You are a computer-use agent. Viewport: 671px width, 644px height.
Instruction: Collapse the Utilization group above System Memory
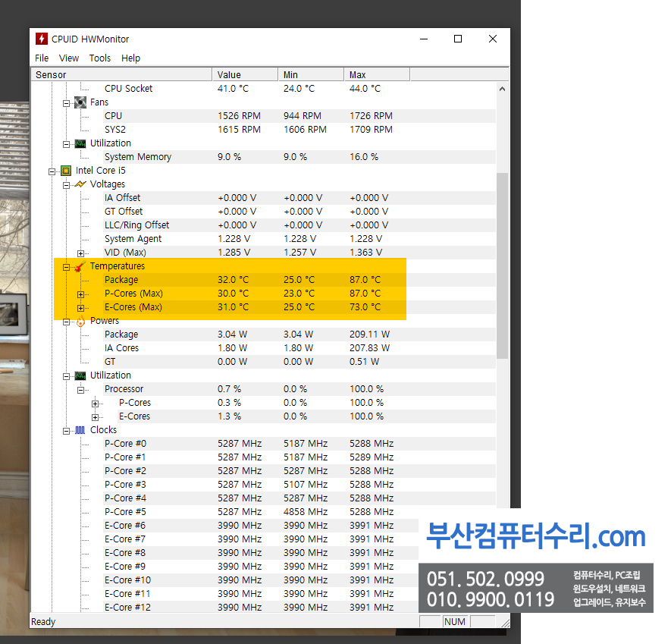coord(66,144)
